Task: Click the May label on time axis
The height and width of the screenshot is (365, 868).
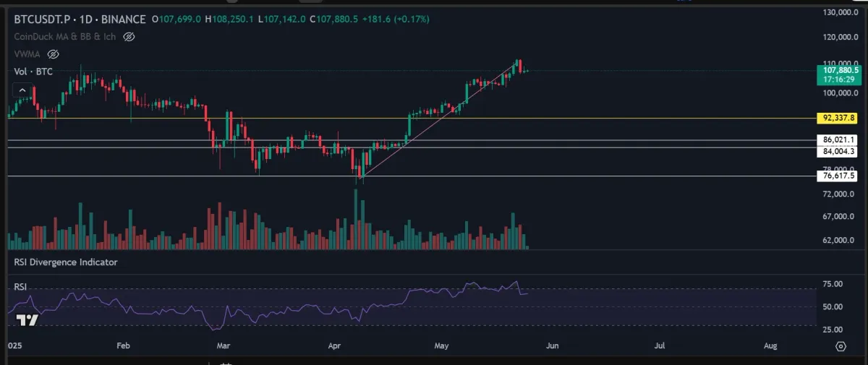Action: [443, 347]
